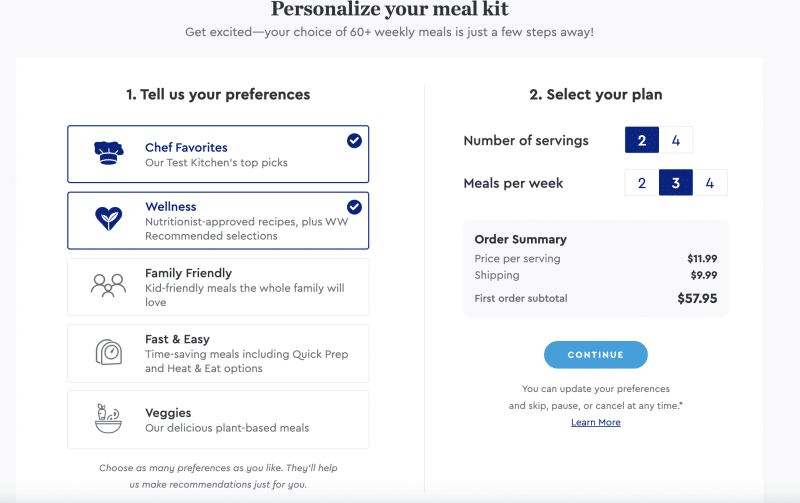Select the Fast & Easy preference card
Image resolution: width=800 pixels, height=503 pixels.
pyautogui.click(x=218, y=354)
